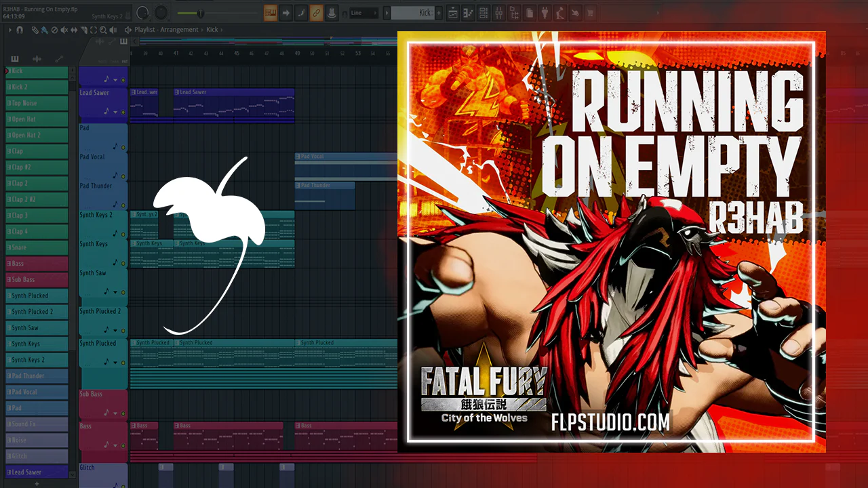
Task: Open the playlist options menu arrow
Action: [10, 30]
